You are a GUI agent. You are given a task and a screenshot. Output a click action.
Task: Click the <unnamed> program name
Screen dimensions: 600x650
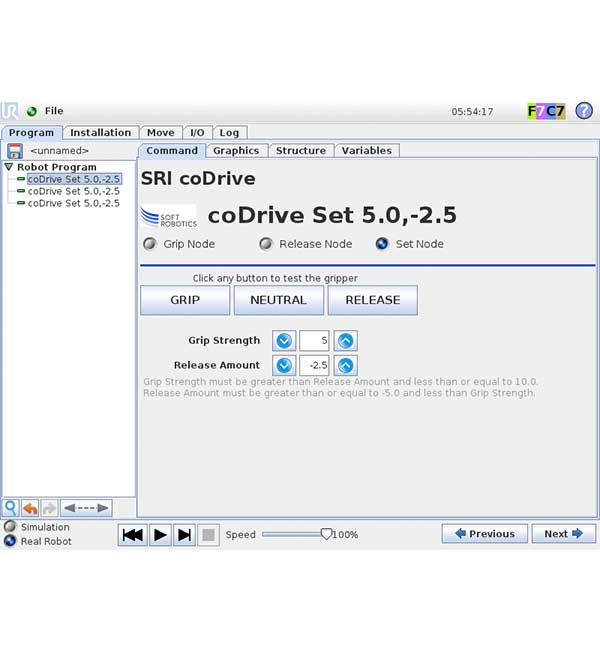(x=59, y=151)
